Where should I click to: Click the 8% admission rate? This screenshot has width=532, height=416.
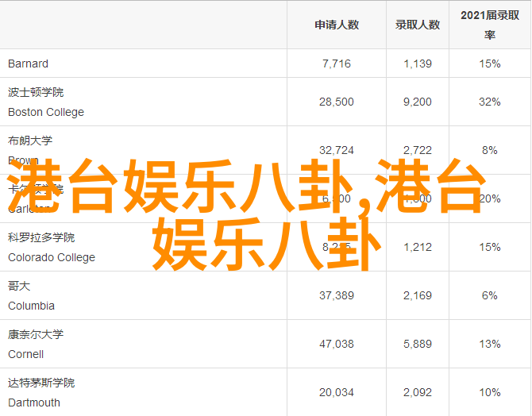coord(490,150)
